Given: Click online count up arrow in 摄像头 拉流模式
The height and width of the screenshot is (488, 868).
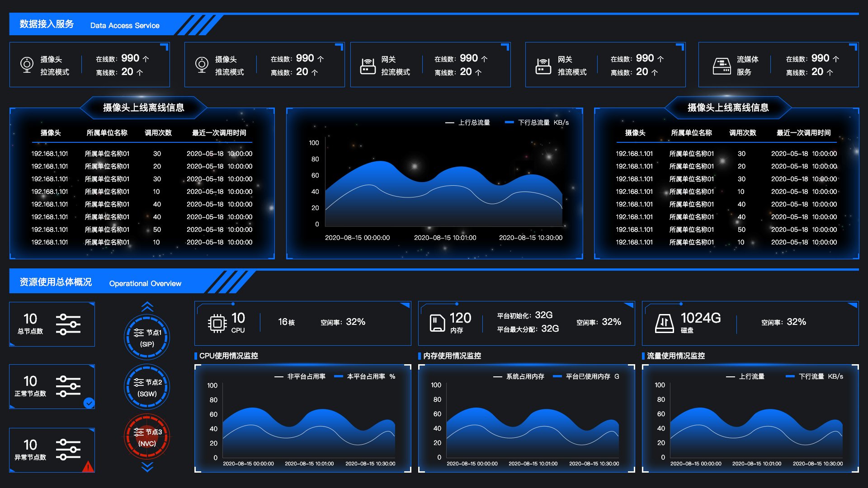Looking at the screenshot, I should tap(146, 59).
